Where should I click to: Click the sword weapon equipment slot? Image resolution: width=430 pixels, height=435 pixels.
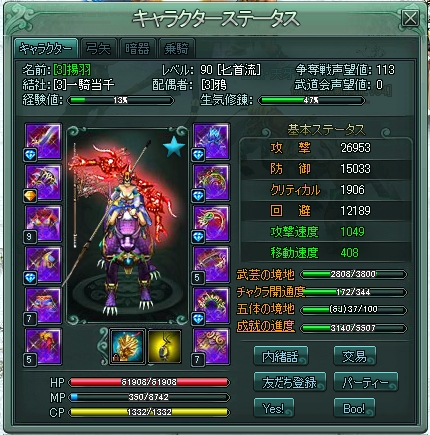44,141
